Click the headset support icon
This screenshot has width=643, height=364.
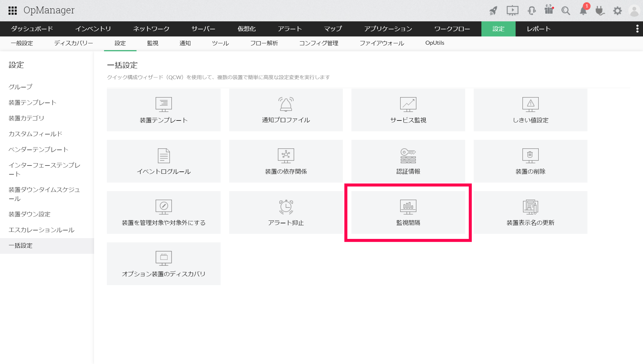(532, 11)
